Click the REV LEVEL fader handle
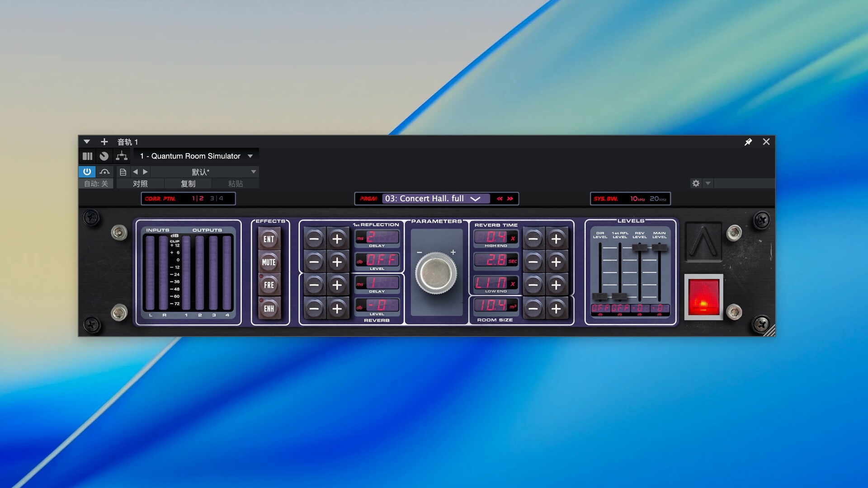 coord(640,247)
